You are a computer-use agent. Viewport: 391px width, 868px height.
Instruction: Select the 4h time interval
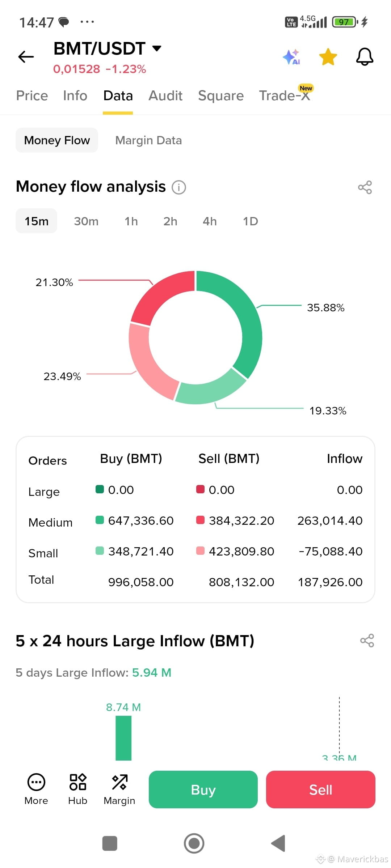coord(210,221)
